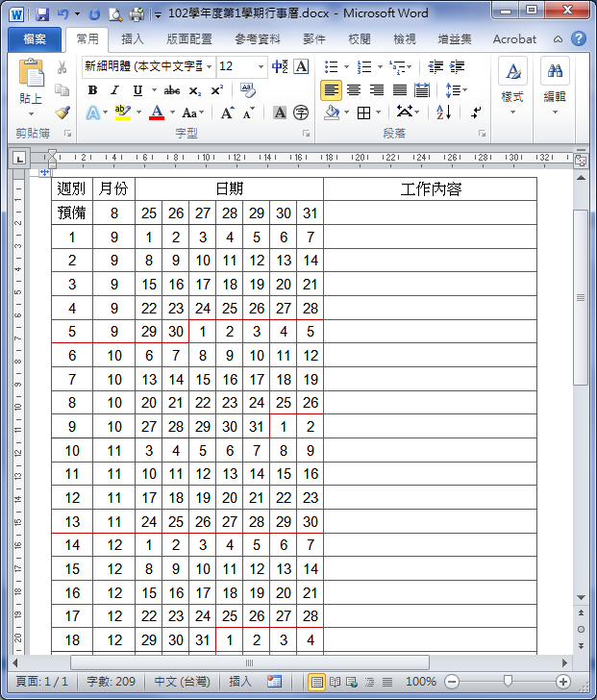Apply red font color A

tap(157, 112)
